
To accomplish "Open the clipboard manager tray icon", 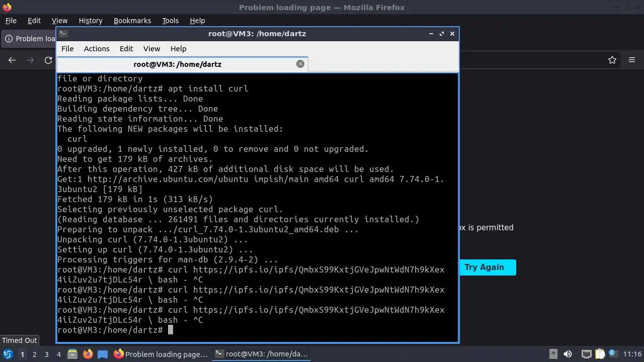I will (x=600, y=354).
